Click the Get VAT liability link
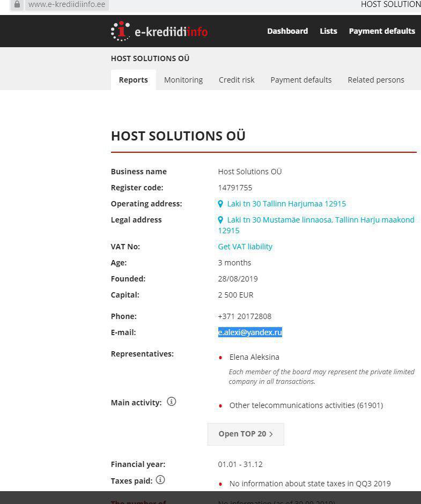This screenshot has width=421, height=504. 245,247
